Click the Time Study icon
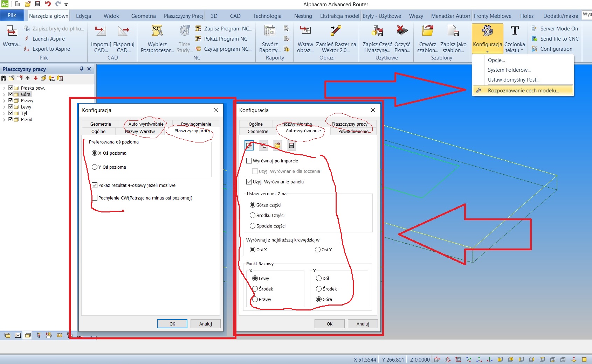This screenshot has width=592, height=364. pyautogui.click(x=185, y=31)
